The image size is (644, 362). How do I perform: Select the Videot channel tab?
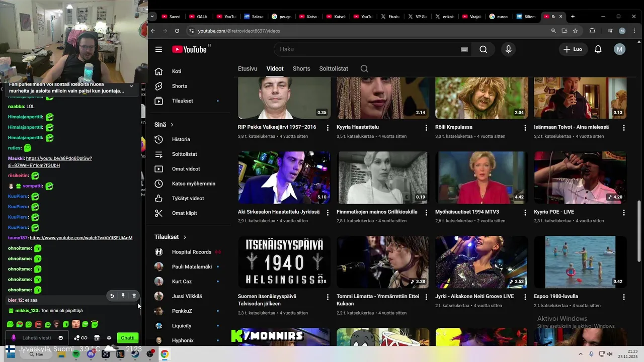275,69
